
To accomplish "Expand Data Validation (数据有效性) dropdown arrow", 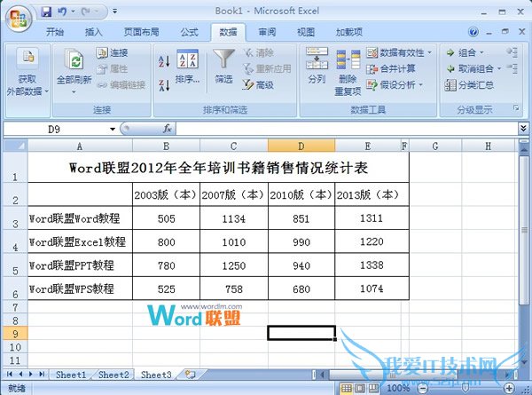I will [x=429, y=52].
